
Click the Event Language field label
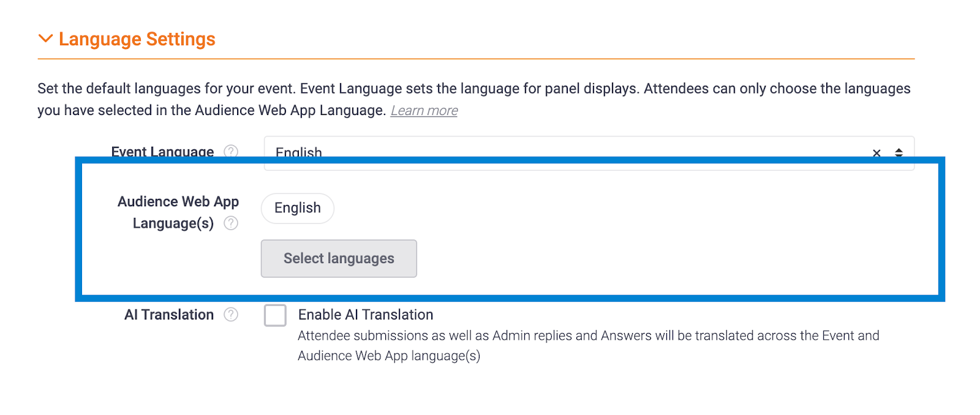coord(162,151)
